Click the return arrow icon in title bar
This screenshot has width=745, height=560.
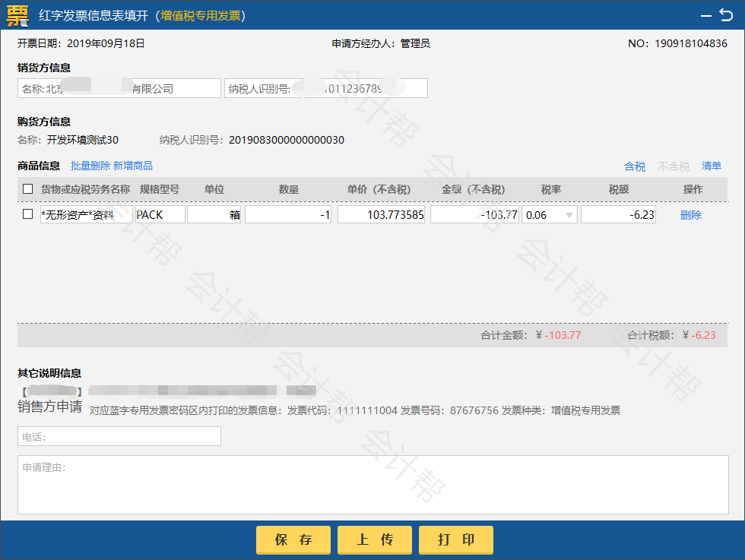pyautogui.click(x=726, y=14)
